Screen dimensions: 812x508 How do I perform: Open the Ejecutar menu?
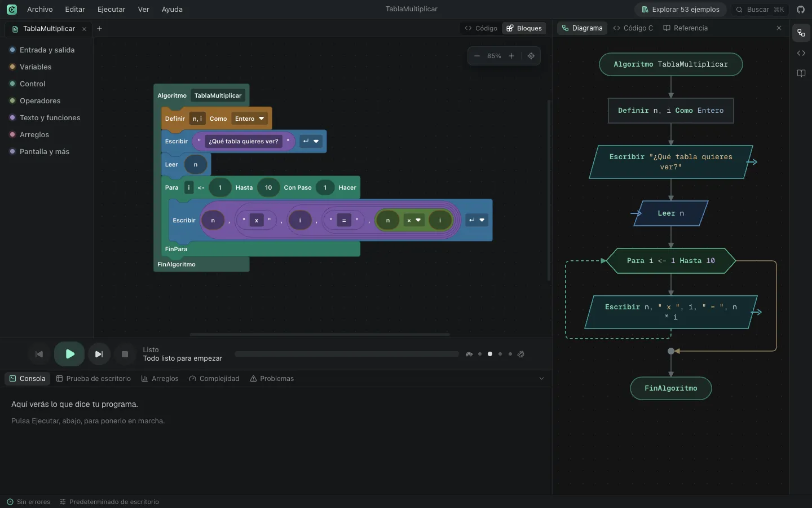[x=112, y=10]
